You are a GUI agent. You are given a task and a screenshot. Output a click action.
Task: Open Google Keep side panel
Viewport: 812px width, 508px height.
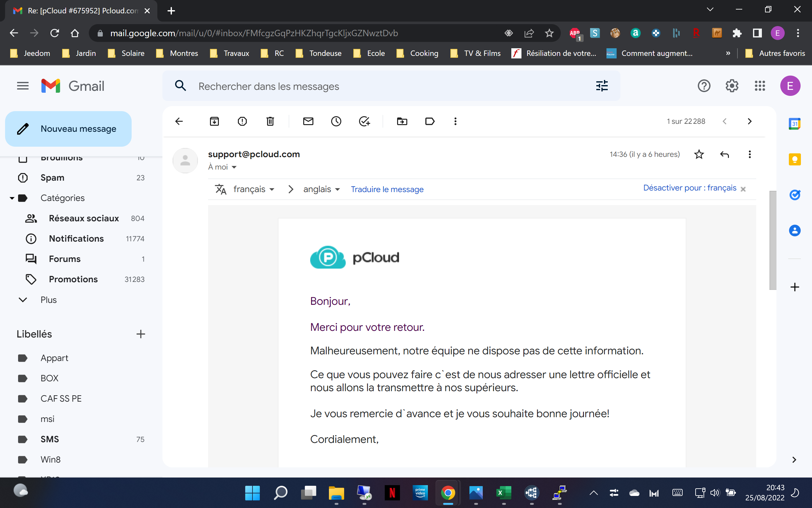coord(795,159)
